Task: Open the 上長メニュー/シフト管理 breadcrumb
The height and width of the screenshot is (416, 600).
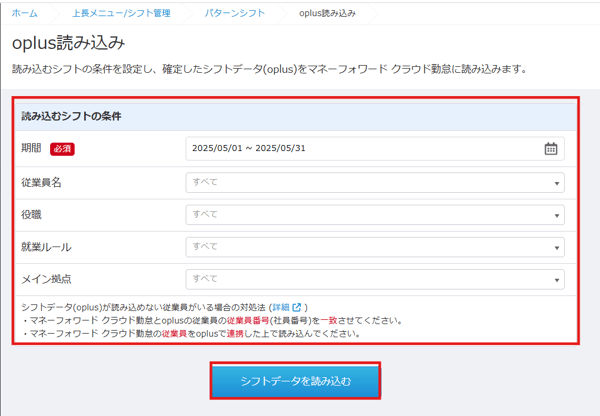Action: tap(121, 13)
